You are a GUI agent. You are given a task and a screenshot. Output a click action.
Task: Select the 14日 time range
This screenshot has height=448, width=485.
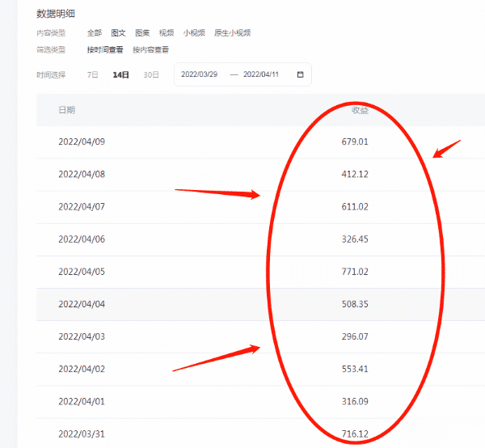120,74
